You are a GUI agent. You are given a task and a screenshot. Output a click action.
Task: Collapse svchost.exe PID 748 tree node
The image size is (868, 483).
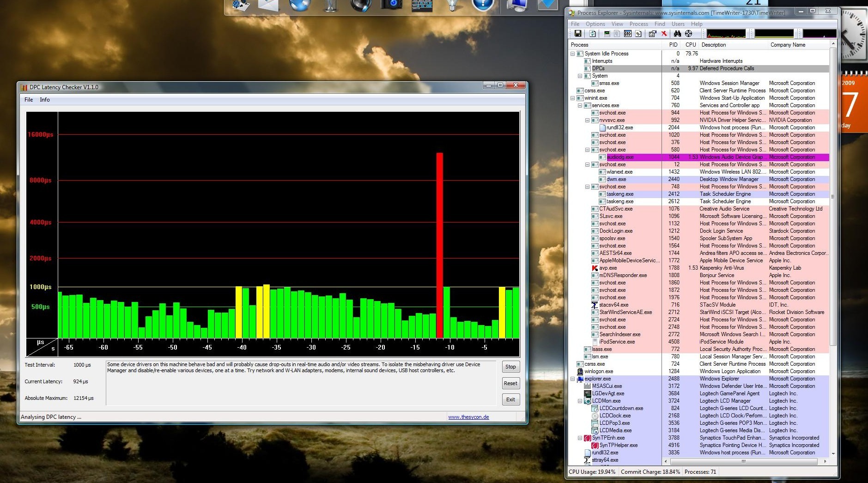pyautogui.click(x=588, y=187)
